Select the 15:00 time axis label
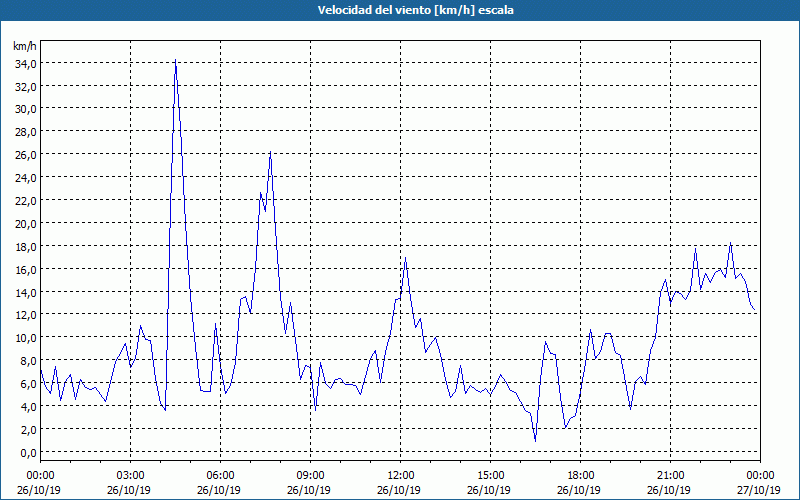The width and height of the screenshot is (800, 500). click(x=490, y=476)
